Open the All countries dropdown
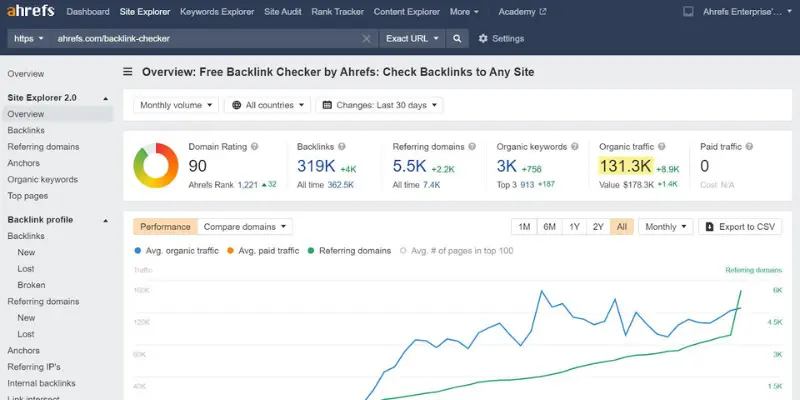This screenshot has width=800, height=400. click(267, 105)
